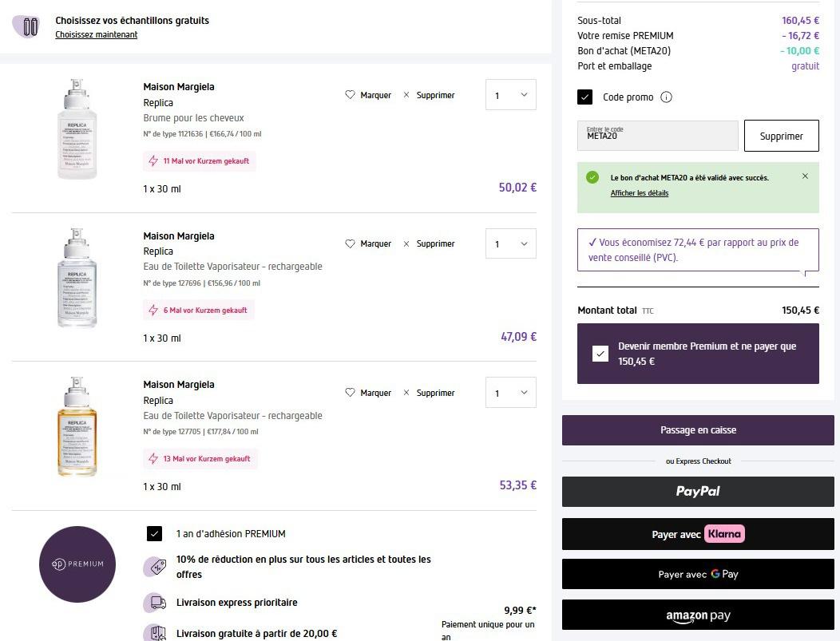Click the PREMIUM membership round logo

tap(77, 564)
